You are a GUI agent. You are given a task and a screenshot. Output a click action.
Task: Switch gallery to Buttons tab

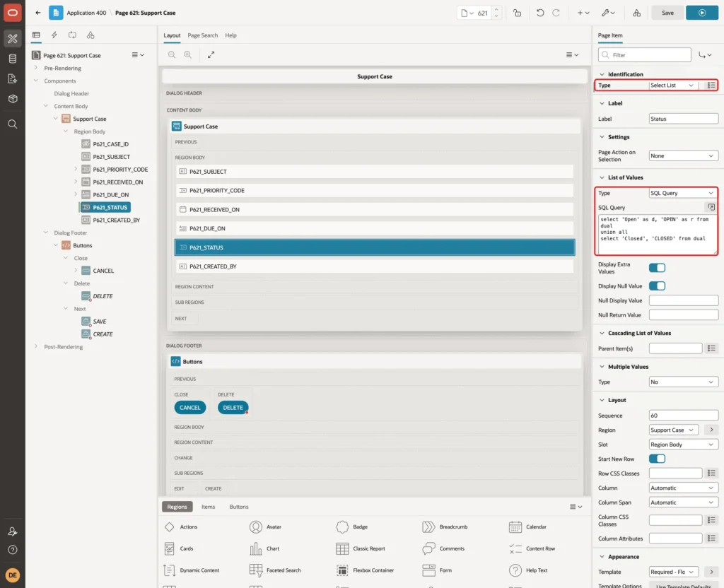click(239, 507)
